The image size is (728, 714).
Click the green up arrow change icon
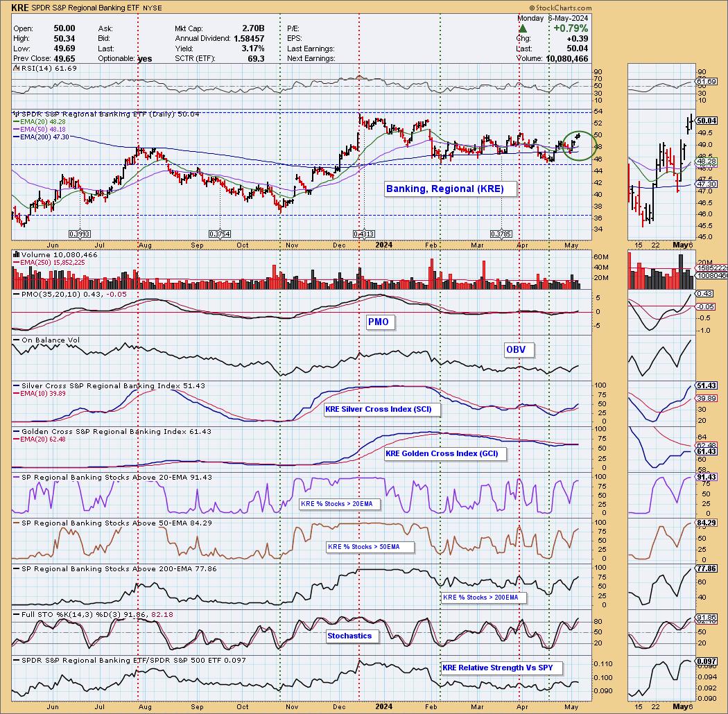(523, 28)
